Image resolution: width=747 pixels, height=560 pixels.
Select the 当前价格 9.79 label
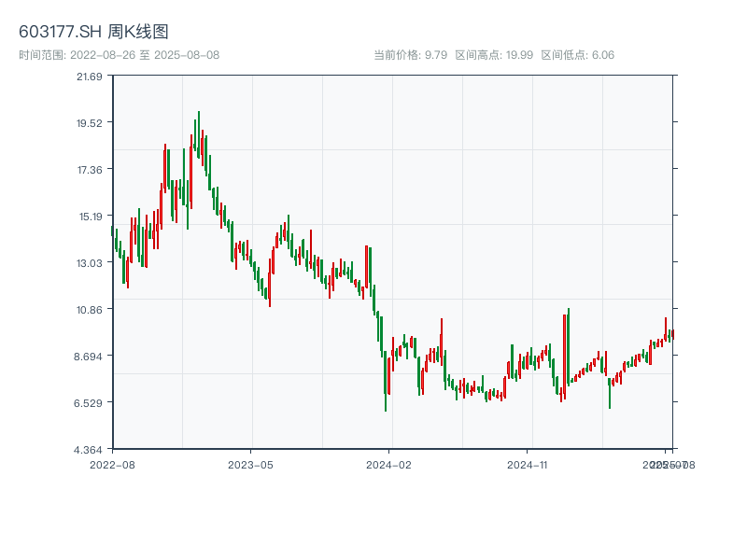click(410, 55)
